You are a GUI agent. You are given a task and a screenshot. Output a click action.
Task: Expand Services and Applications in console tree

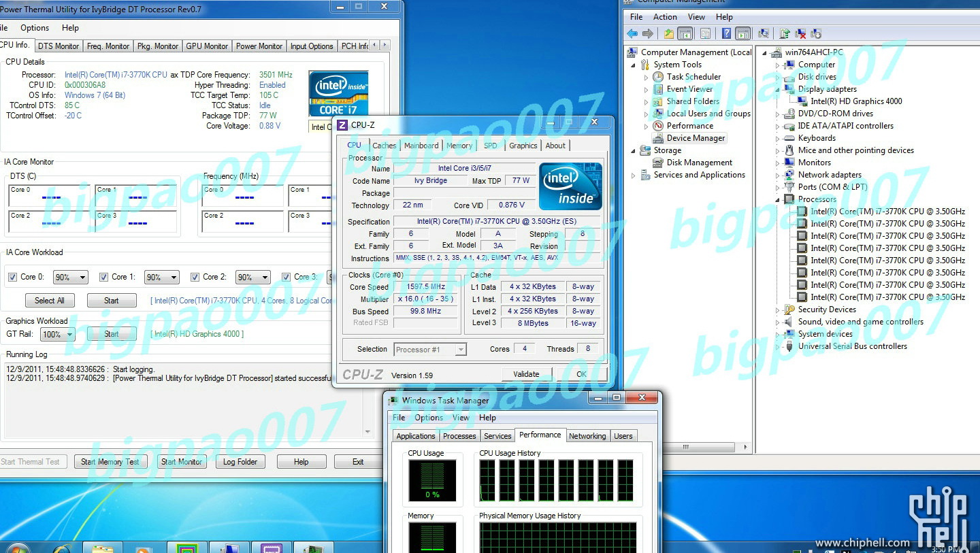[634, 175]
